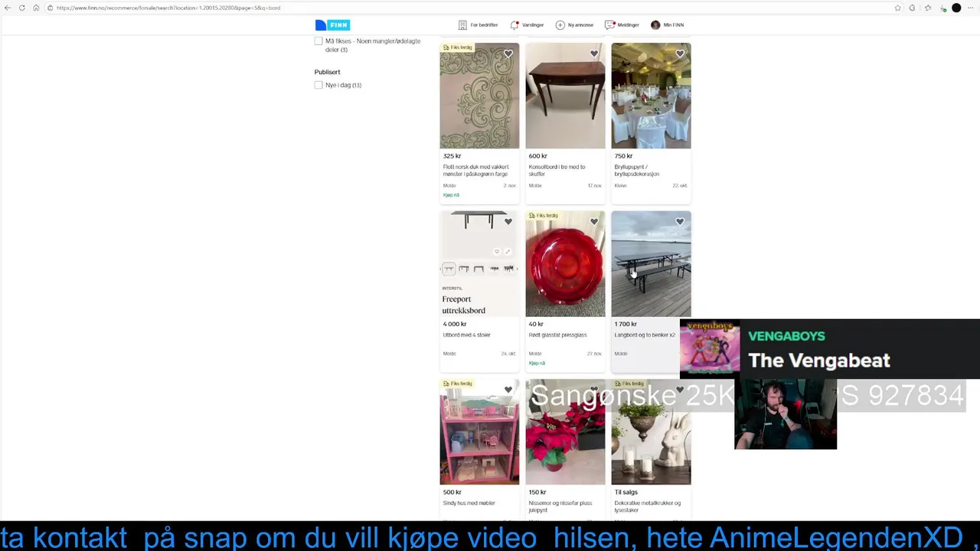The width and height of the screenshot is (980, 551).
Task: Click the Fiks ferdig badge on Sindy hus
Action: click(x=458, y=384)
